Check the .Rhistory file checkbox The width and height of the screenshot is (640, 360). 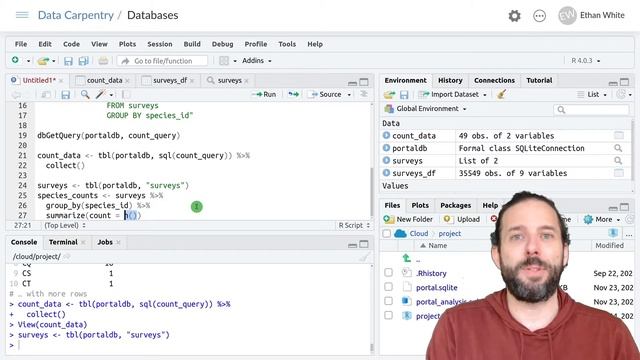click(388, 272)
